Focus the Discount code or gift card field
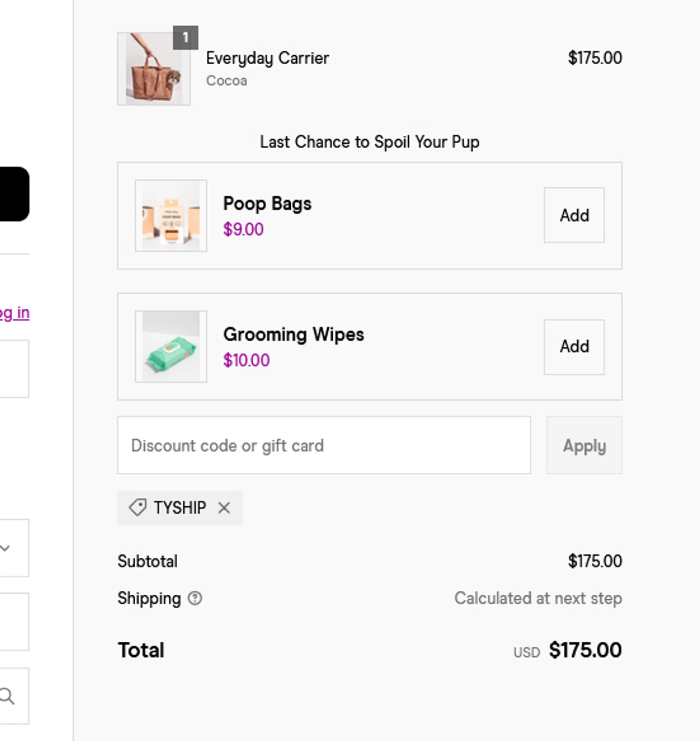This screenshot has width=700, height=741. click(x=323, y=445)
